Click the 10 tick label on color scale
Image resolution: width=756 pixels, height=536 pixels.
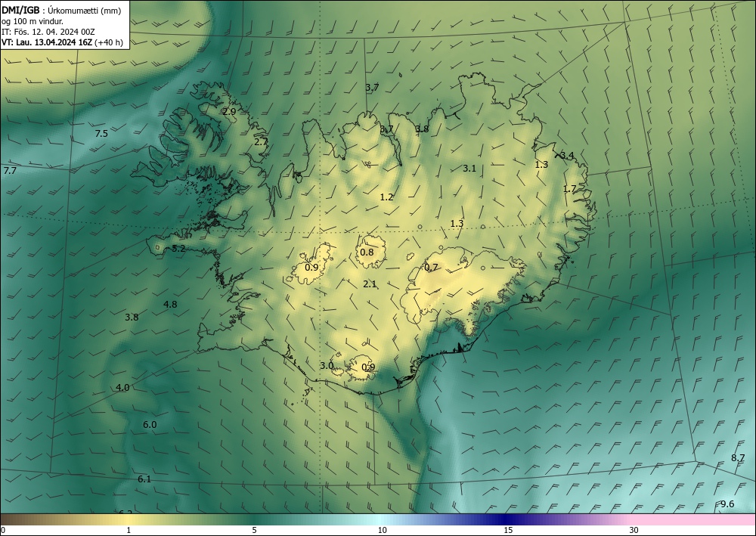pyautogui.click(x=382, y=531)
